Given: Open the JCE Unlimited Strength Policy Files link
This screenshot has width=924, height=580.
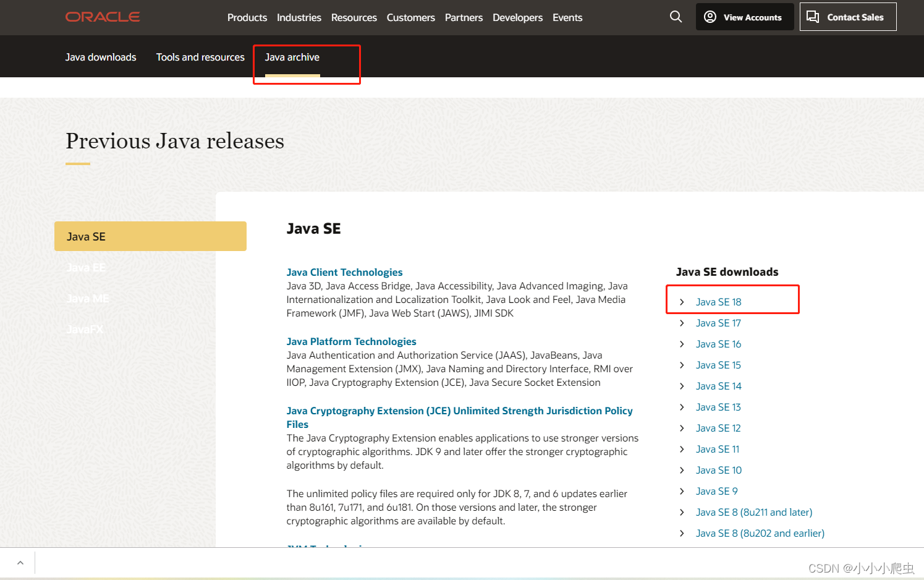Looking at the screenshot, I should coord(459,417).
